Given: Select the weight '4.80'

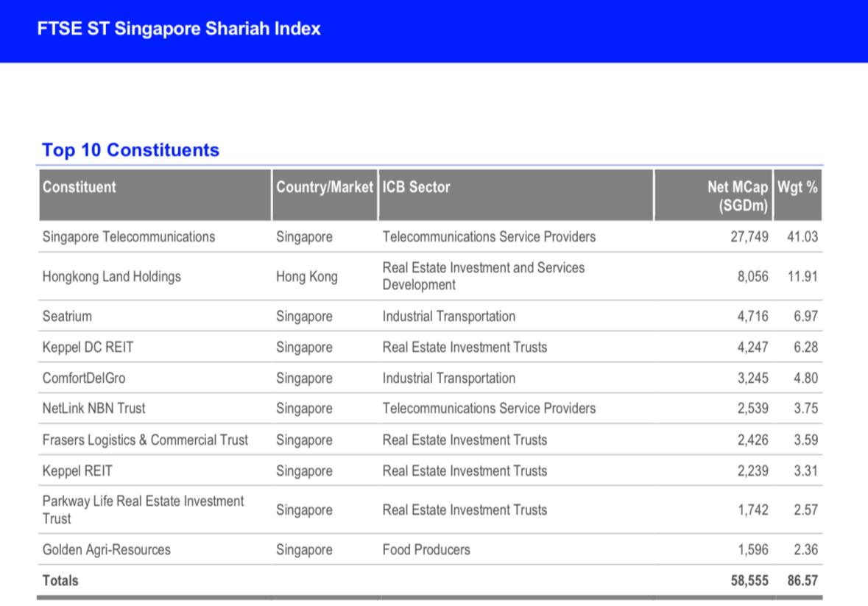Looking at the screenshot, I should (805, 378).
